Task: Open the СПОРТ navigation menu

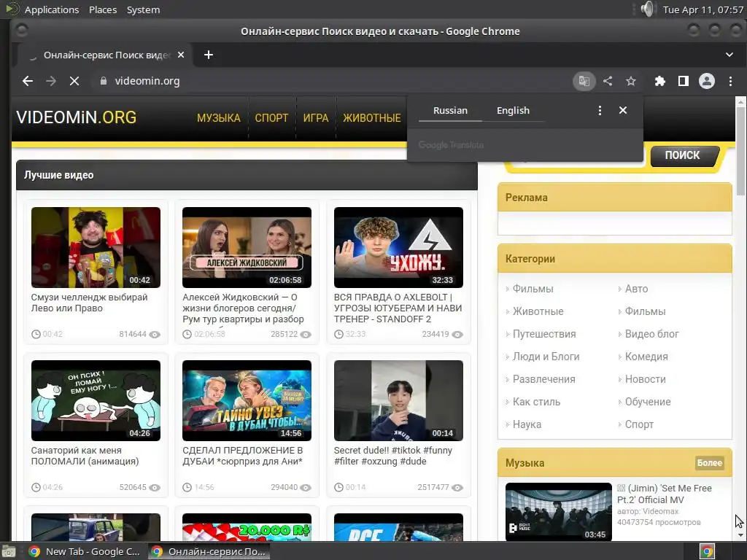Action: (271, 118)
